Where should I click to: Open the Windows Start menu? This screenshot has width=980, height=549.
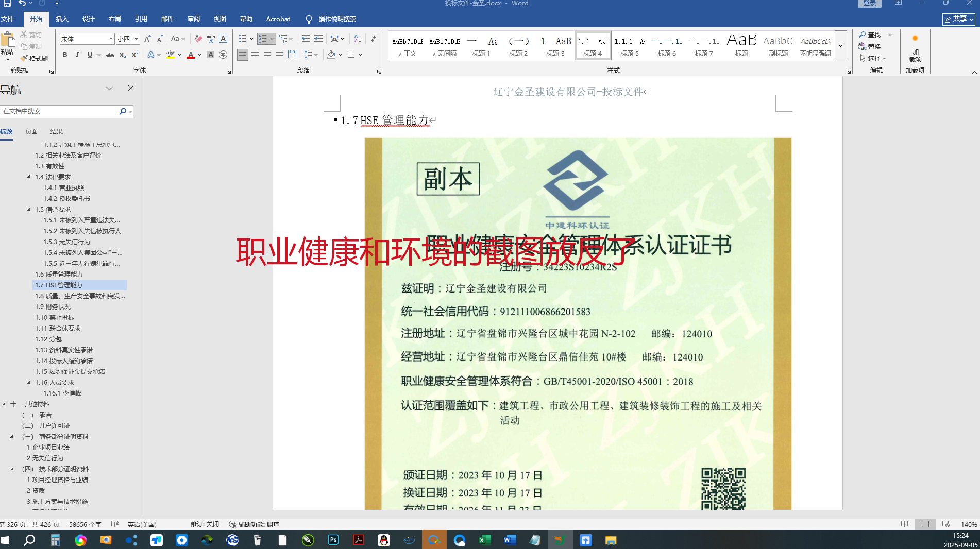[x=5, y=540]
